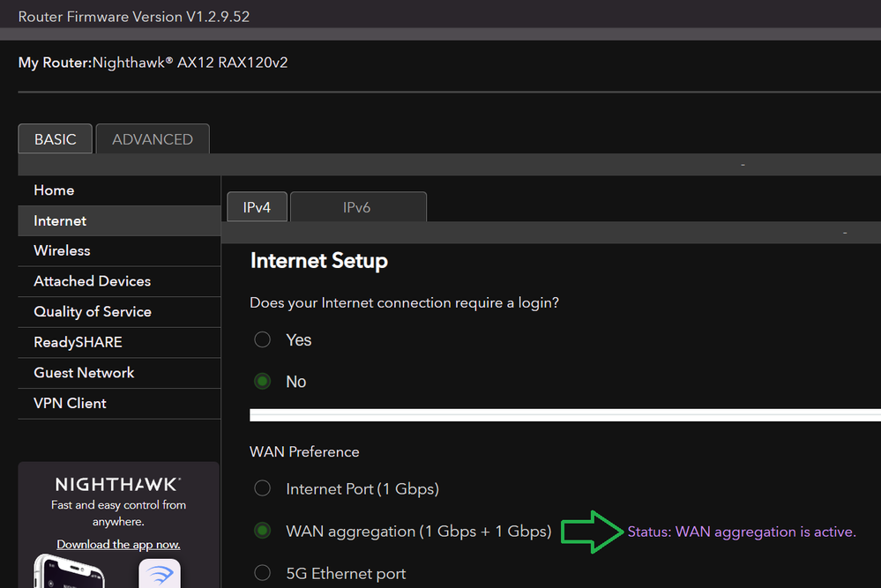The height and width of the screenshot is (588, 881).
Task: Click the My Router Nighthawk AX12 text
Action: coord(153,63)
